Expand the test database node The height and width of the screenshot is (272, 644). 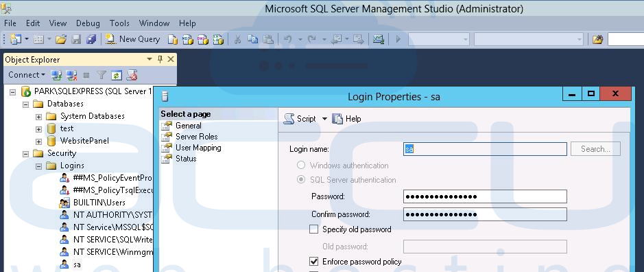pos(38,129)
